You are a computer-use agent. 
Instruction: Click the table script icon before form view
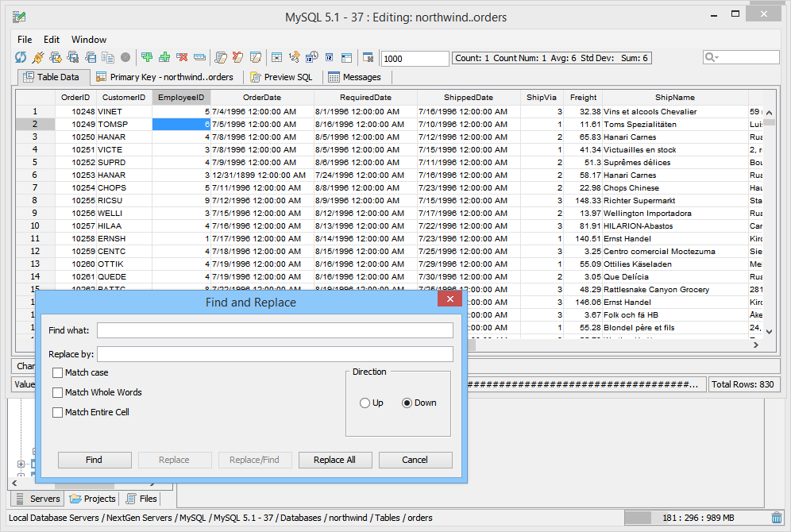[x=256, y=57]
